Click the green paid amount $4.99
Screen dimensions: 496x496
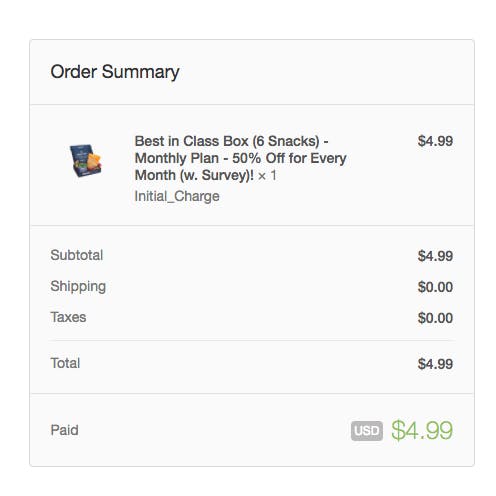tap(422, 430)
